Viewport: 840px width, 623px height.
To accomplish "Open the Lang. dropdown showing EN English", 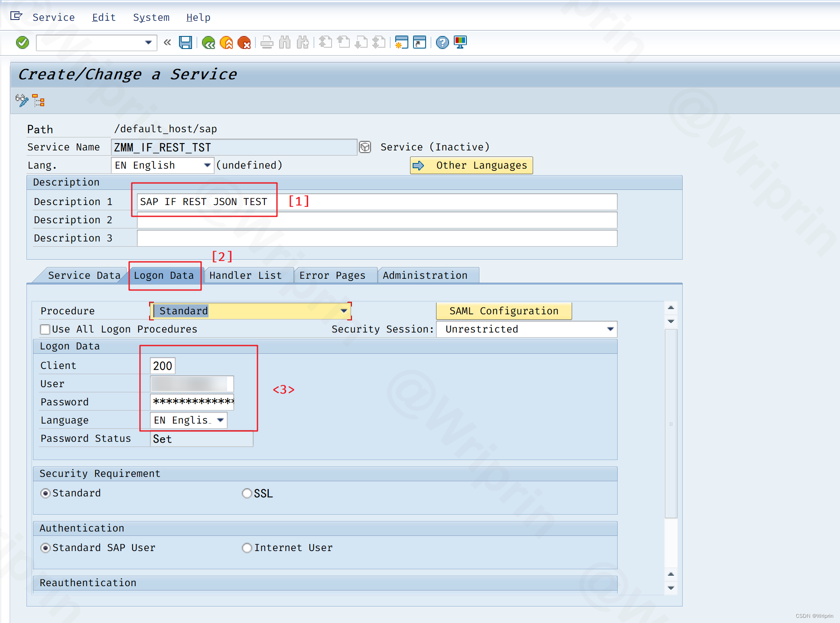I will [x=207, y=165].
